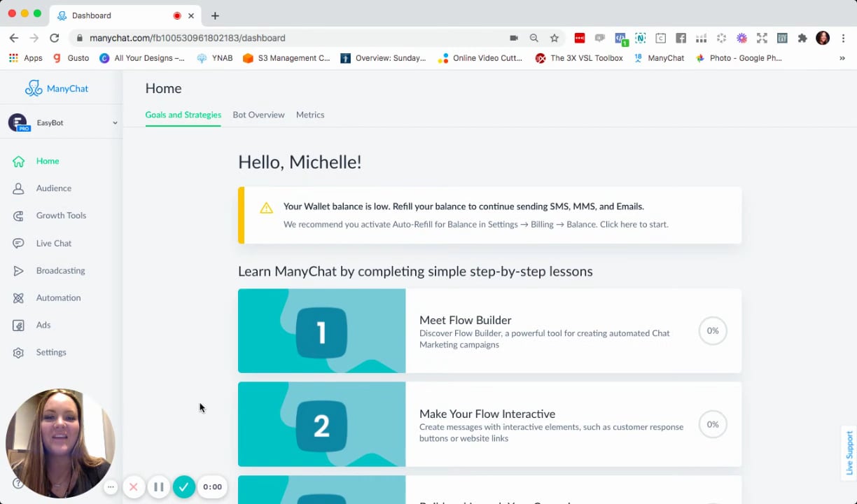The image size is (857, 504).
Task: Click the purple flower extension icon
Action: pos(741,38)
